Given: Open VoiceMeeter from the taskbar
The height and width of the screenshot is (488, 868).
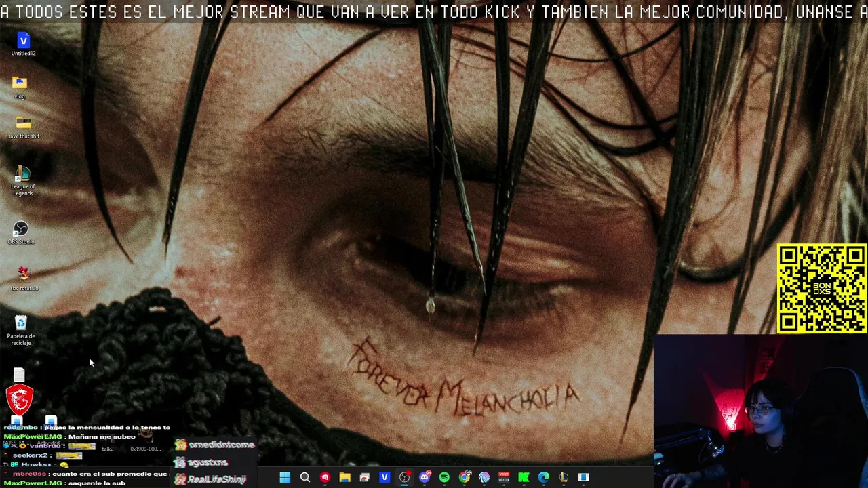Looking at the screenshot, I should (504, 477).
